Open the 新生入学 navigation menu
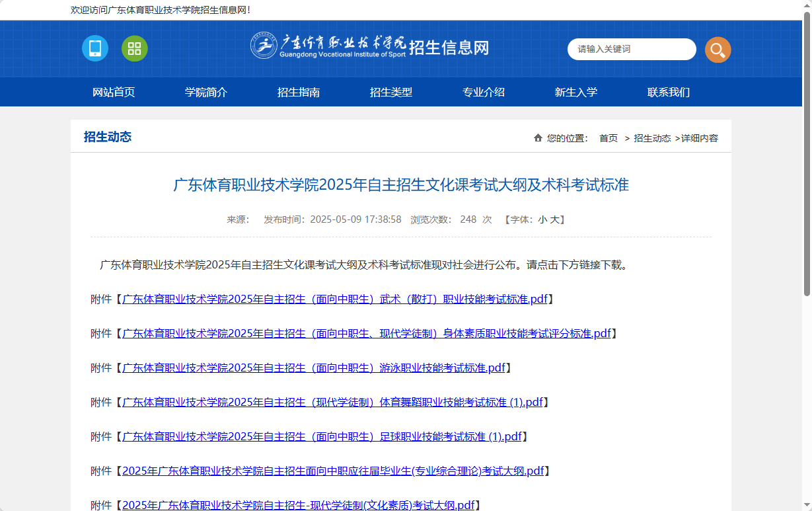The image size is (812, 511). (x=575, y=92)
